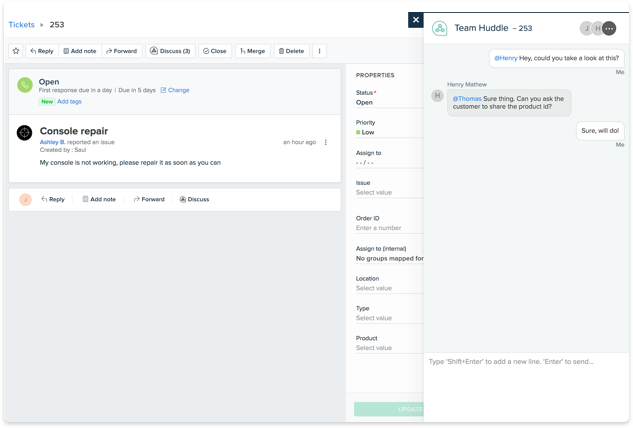The height and width of the screenshot is (428, 633).
Task: Click the Team Huddle logo icon
Action: (x=440, y=28)
